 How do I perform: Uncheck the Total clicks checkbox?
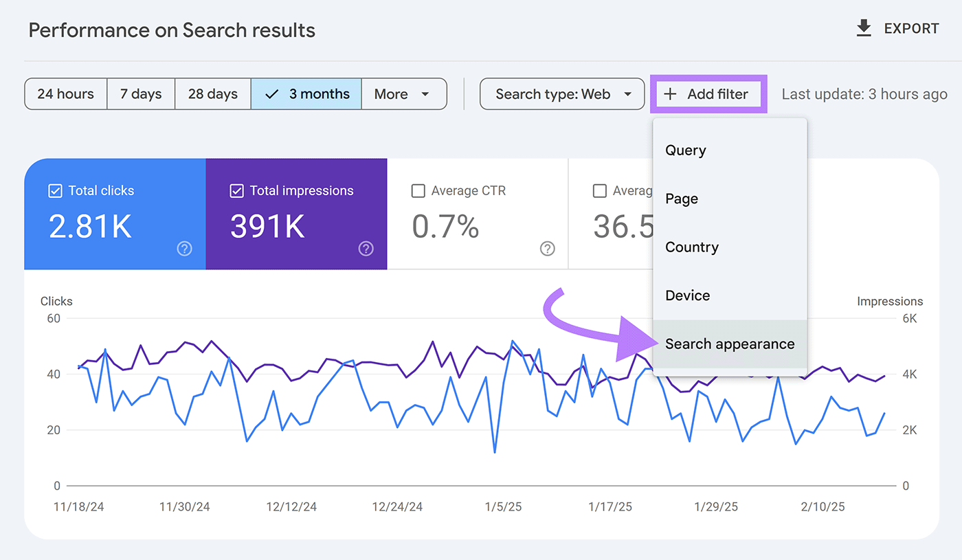(x=55, y=190)
